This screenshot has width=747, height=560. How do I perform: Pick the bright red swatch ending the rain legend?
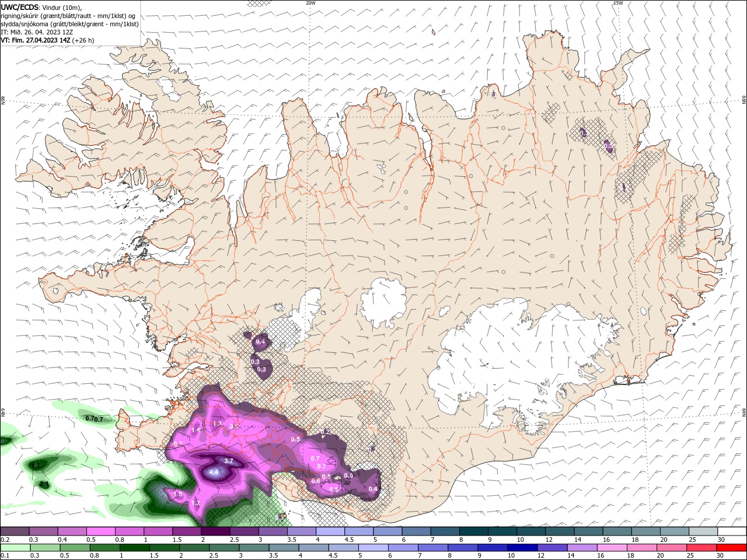pos(731,548)
